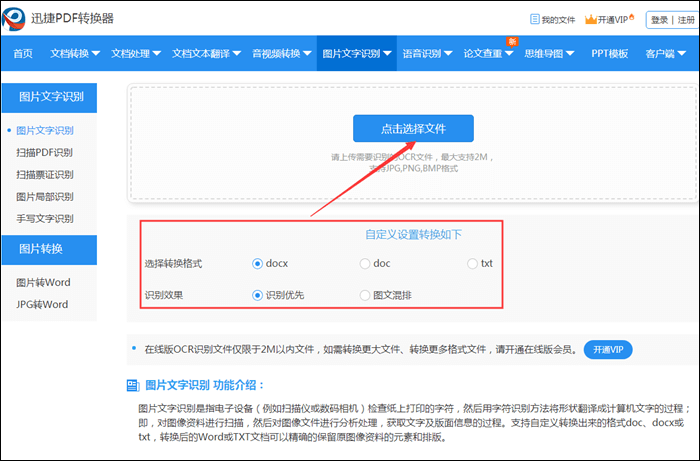The width and height of the screenshot is (700, 461).
Task: Click the 图片文字识别 功能介绍 heading
Action: click(205, 385)
